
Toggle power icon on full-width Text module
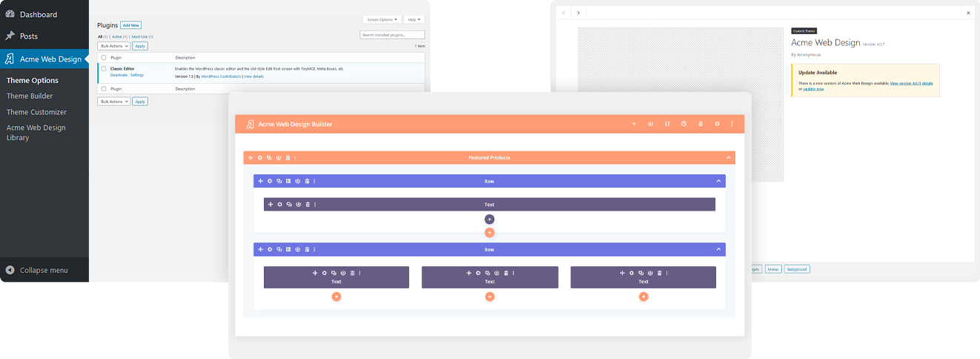[x=298, y=204]
